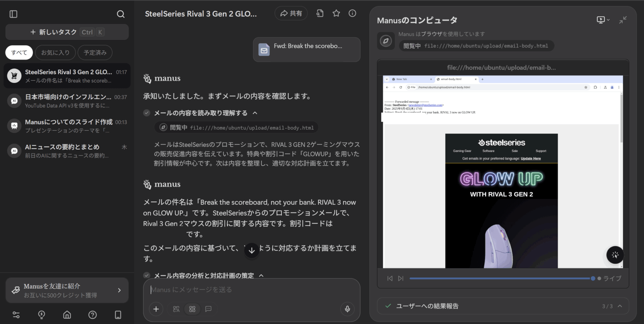Screen dimensions: 644x324
Task: Collapse the メール内容の分析と対応計画の策定 step
Action: pyautogui.click(x=261, y=276)
